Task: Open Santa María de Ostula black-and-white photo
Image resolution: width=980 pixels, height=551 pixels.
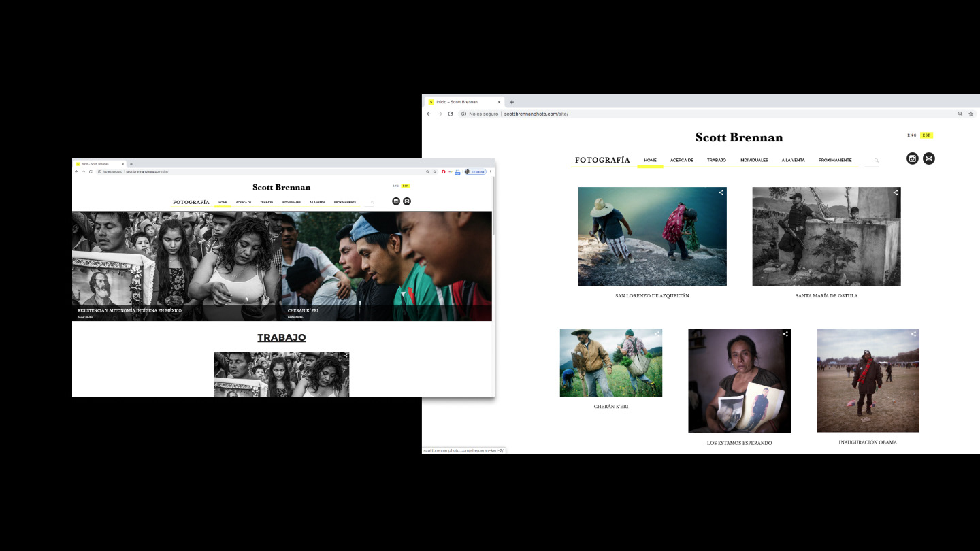Action: (x=826, y=236)
